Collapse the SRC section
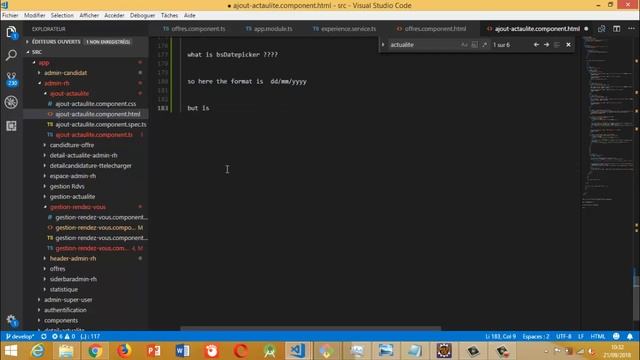 (x=86, y=52)
